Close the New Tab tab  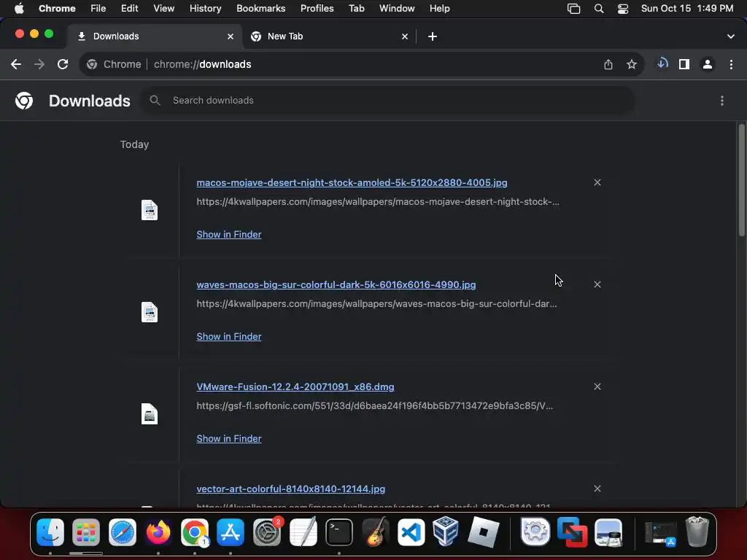tap(405, 36)
